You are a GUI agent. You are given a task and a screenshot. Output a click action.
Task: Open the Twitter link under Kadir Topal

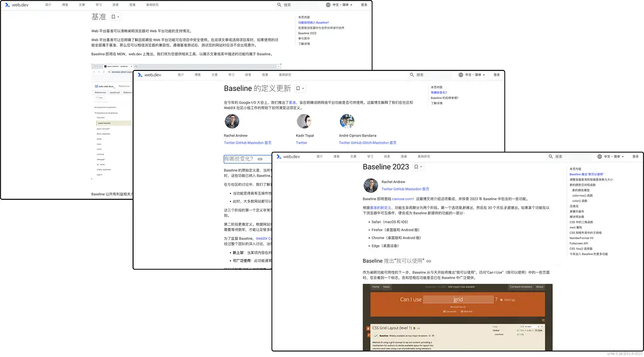(x=301, y=143)
